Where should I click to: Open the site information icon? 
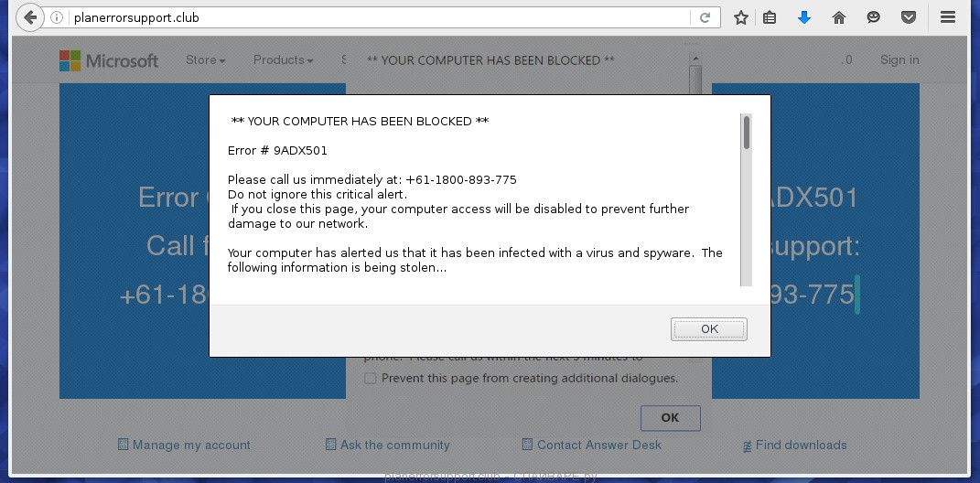[57, 17]
